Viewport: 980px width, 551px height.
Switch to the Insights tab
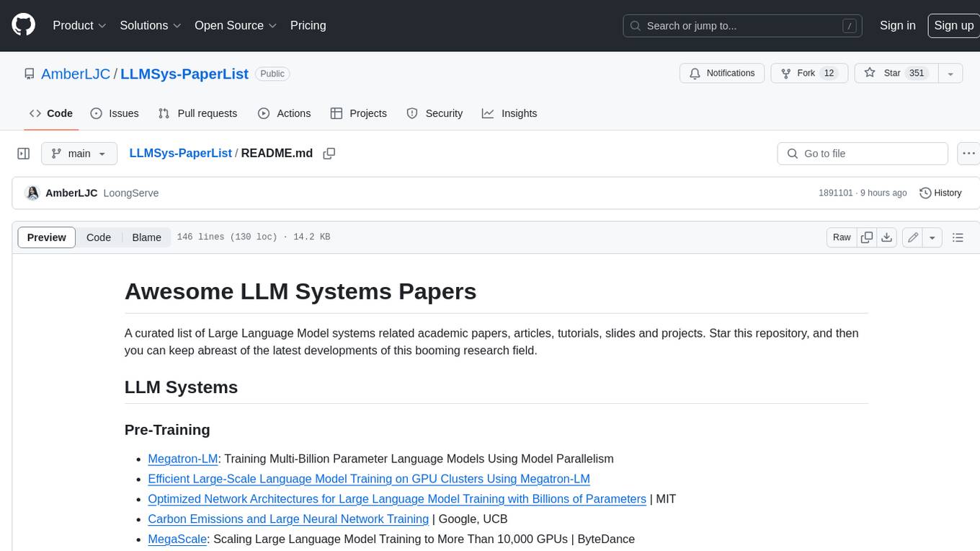509,113
